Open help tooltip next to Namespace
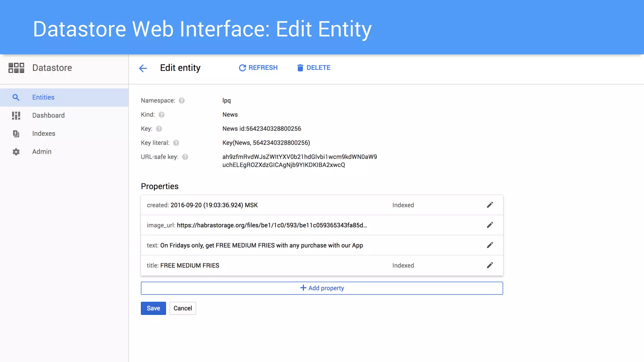The height and width of the screenshot is (362, 644). (x=182, y=101)
